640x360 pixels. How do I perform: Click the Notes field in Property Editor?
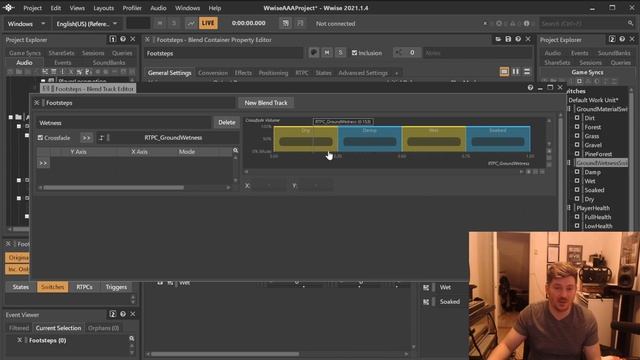[477, 53]
